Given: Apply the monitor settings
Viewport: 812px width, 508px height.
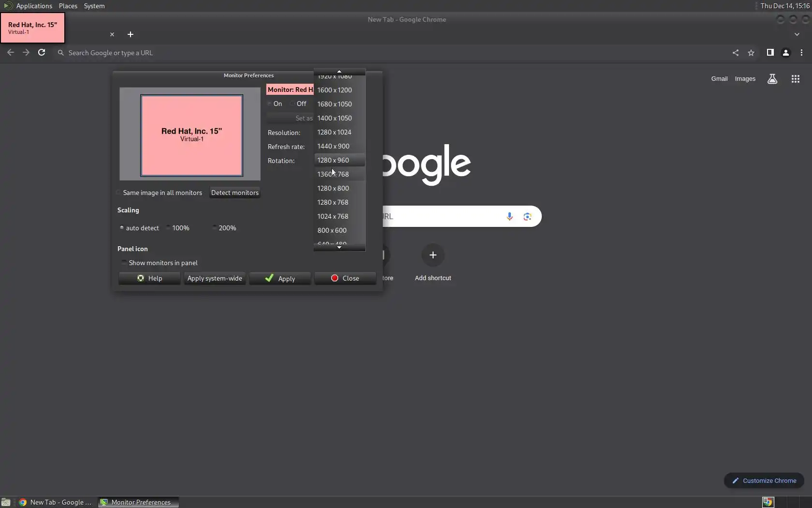Looking at the screenshot, I should point(280,278).
